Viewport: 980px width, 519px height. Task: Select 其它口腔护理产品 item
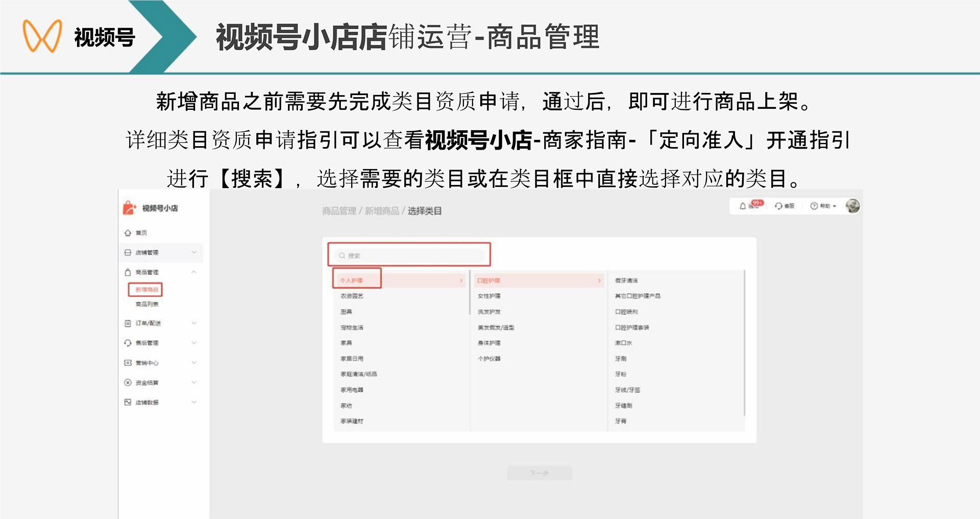click(638, 296)
